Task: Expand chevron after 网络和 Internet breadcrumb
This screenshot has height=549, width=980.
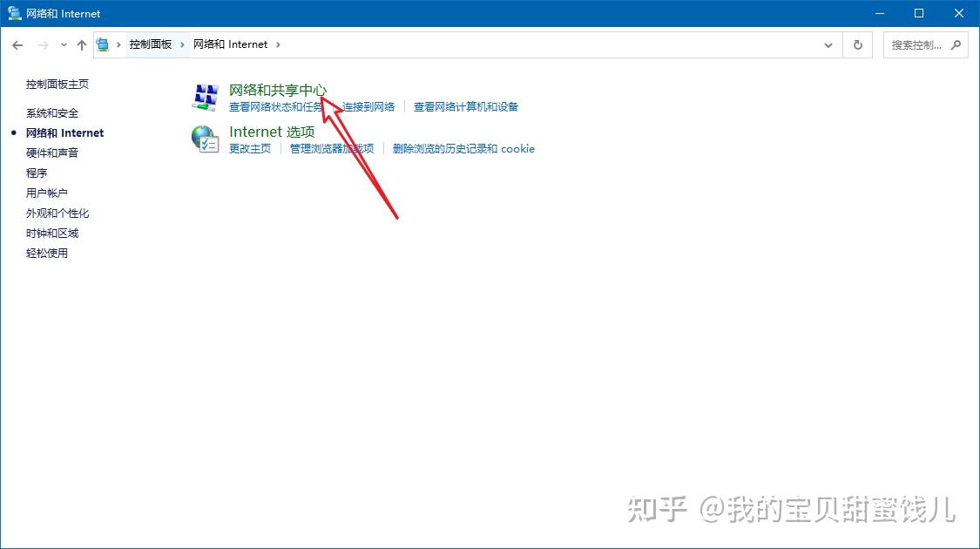Action: 278,45
